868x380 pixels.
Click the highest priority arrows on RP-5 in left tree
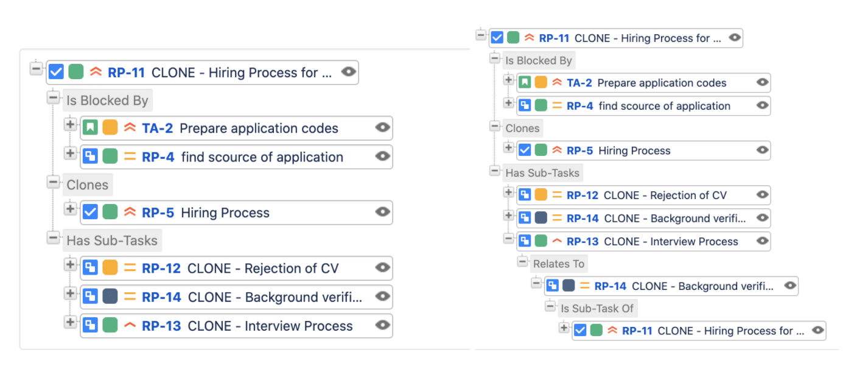tap(130, 213)
